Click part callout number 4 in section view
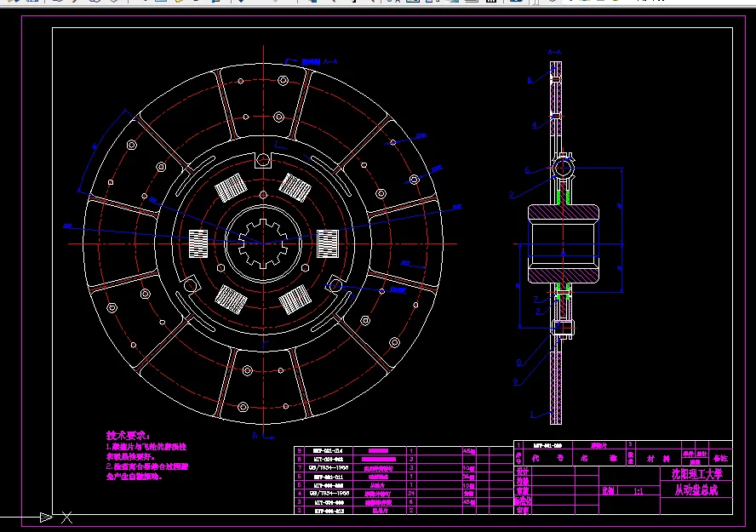 click(534, 125)
